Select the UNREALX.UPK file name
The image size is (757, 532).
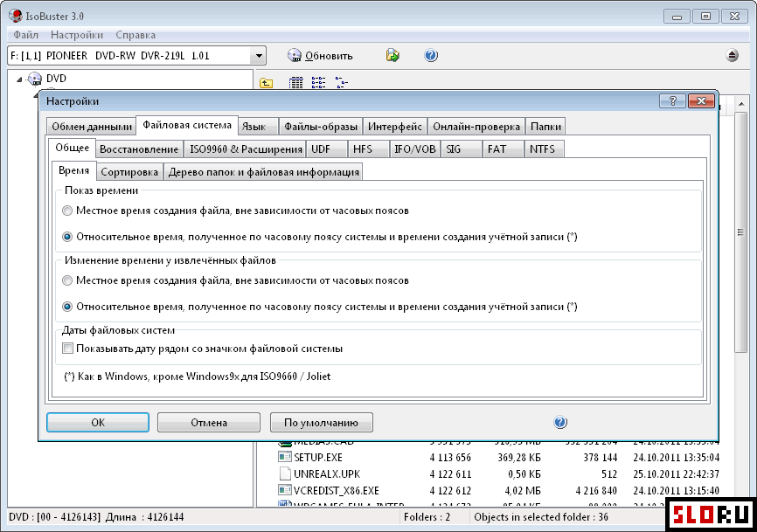click(327, 474)
